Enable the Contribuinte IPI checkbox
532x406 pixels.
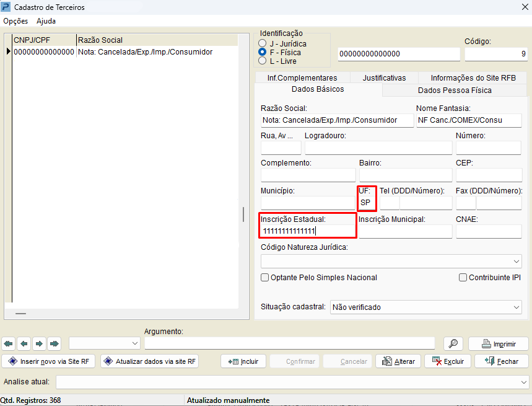pyautogui.click(x=463, y=277)
